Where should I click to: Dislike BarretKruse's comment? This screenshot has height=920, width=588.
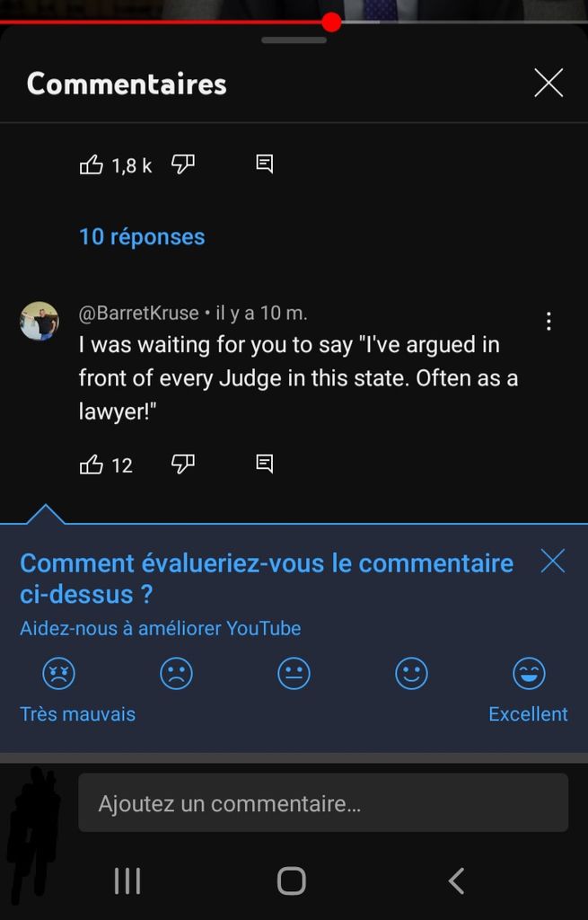coord(183,464)
